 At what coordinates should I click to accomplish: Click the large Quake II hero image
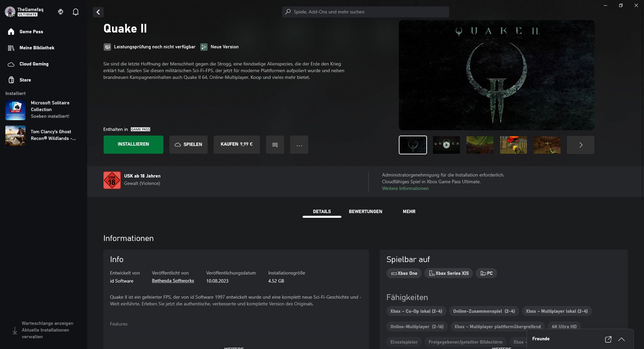pos(497,75)
